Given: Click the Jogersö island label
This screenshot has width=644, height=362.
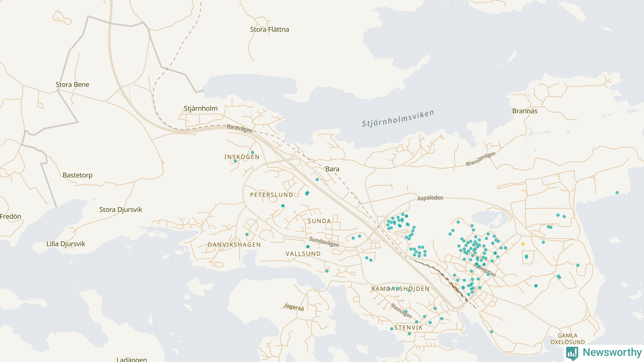Looking at the screenshot, I should point(294,307).
